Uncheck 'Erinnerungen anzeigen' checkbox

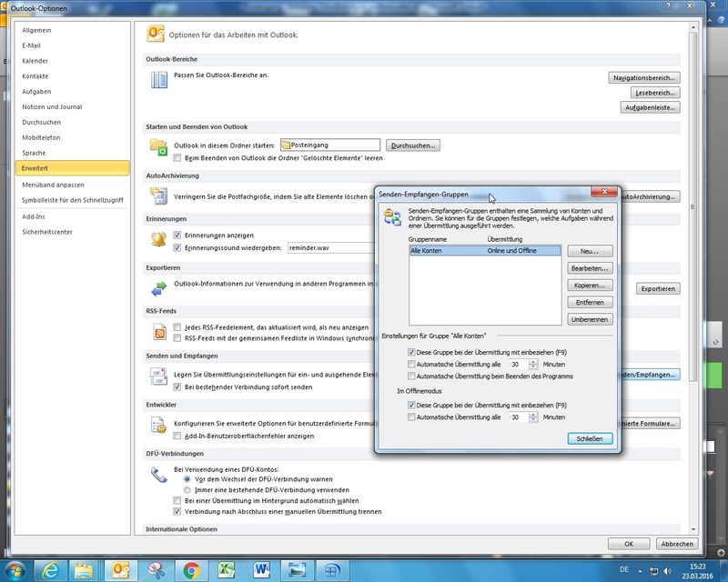point(177,235)
